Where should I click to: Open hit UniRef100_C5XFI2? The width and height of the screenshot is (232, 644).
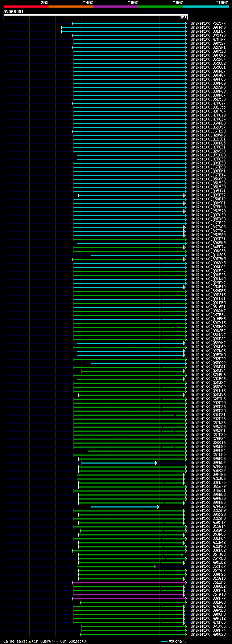208,199
